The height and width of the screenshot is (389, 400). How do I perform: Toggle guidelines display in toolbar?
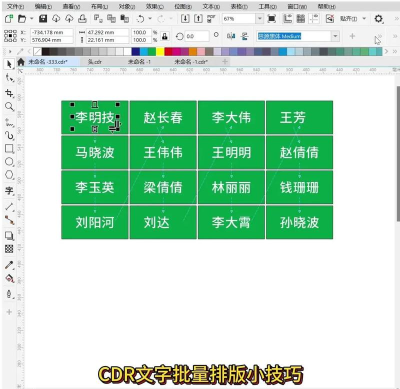314,19
